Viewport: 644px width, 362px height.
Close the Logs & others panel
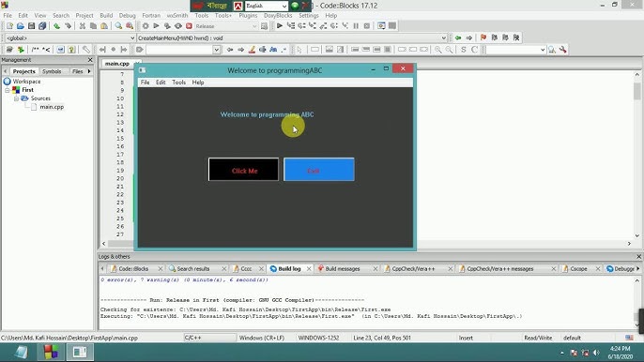(x=638, y=257)
